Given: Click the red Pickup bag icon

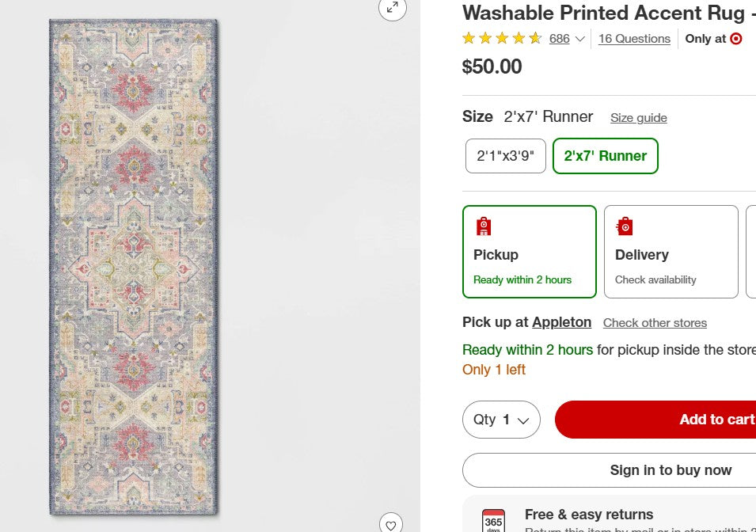Looking at the screenshot, I should [483, 226].
